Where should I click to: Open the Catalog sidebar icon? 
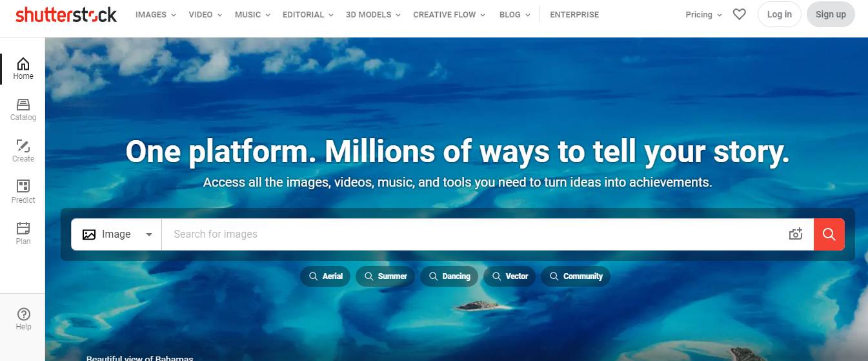click(23, 105)
